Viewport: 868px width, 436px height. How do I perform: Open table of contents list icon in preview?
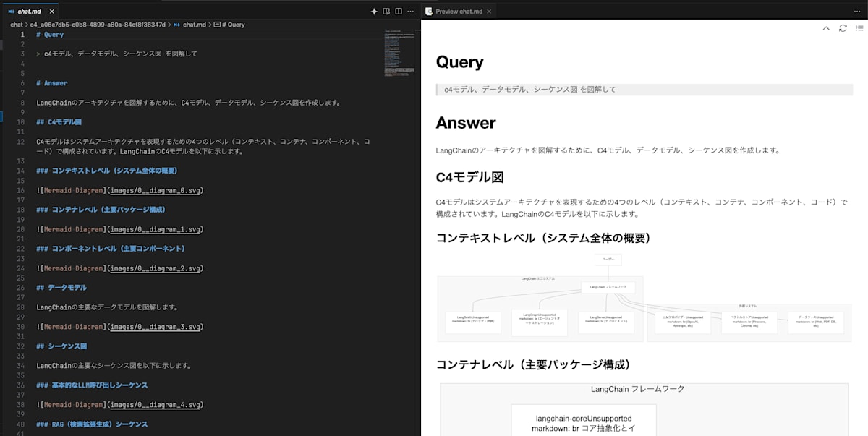(x=859, y=28)
